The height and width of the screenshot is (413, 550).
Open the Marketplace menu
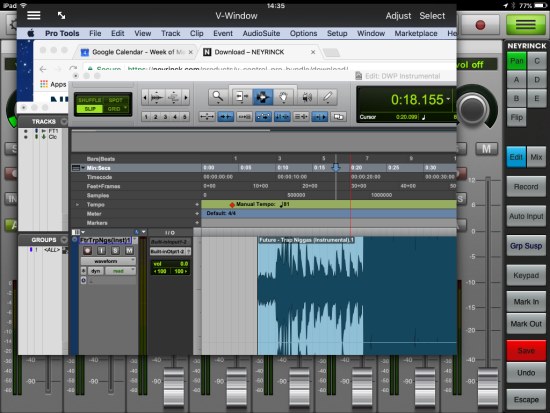click(416, 33)
